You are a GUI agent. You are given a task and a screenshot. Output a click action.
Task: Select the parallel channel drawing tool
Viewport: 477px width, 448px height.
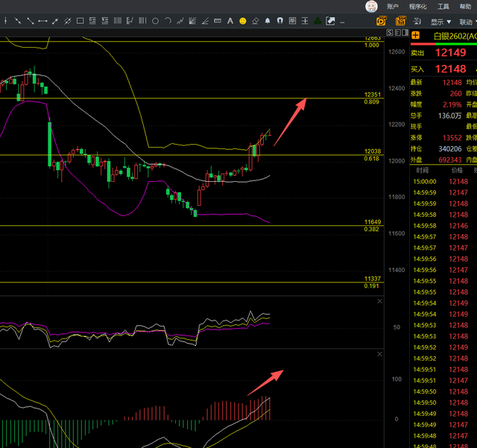click(x=68, y=21)
